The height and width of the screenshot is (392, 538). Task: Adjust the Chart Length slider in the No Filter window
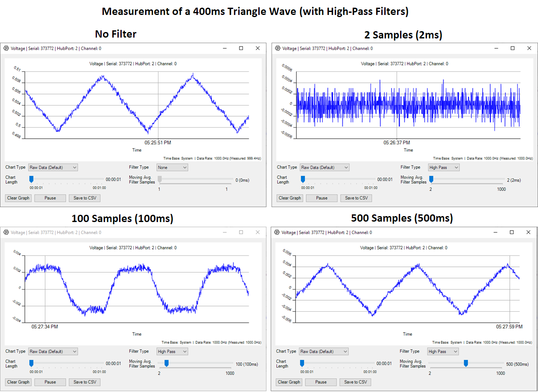pos(31,180)
